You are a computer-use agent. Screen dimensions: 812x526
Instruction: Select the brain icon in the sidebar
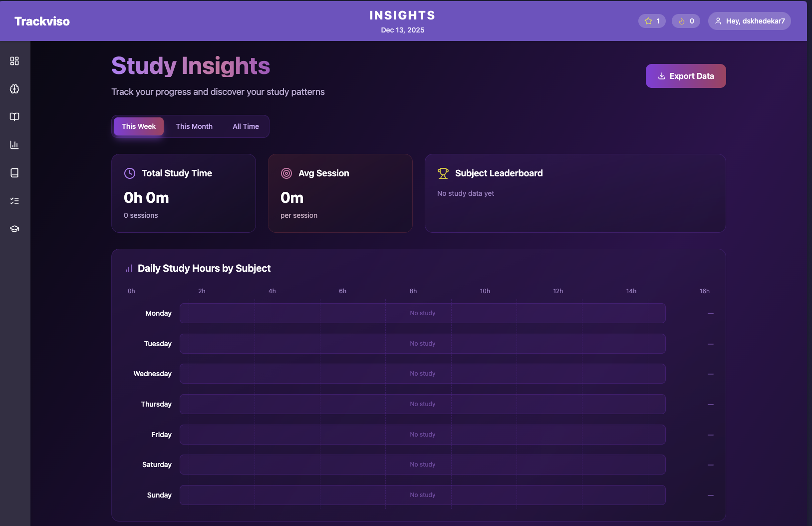[x=14, y=89]
